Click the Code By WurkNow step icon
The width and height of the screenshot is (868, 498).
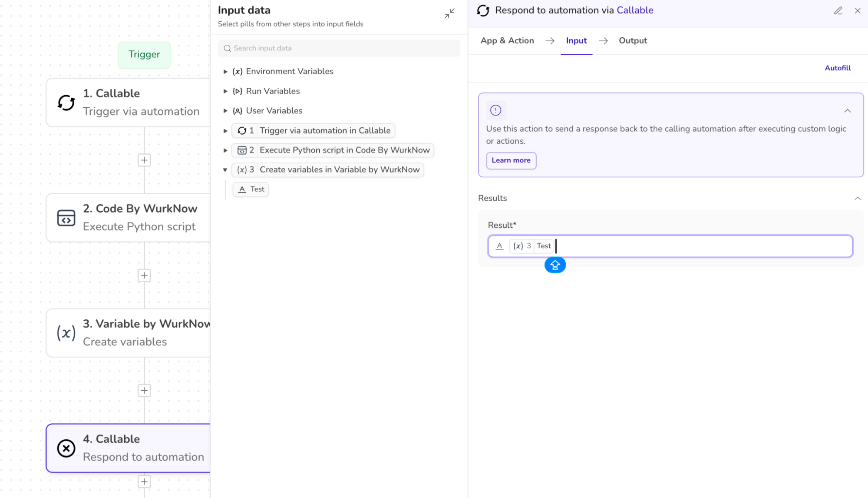[66, 218]
